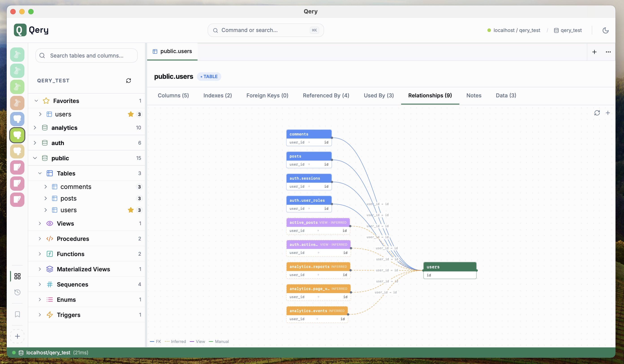Viewport: 624px width, 364px height.
Task: Click the grid schema browser icon
Action: tap(17, 276)
